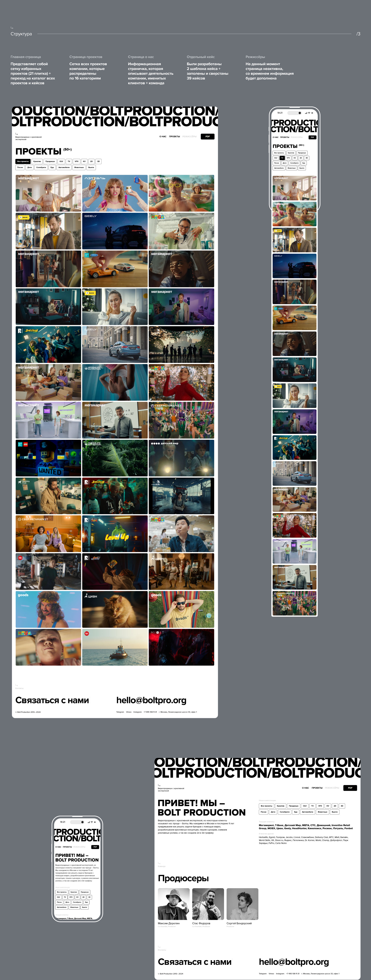Open the Level Up project thumbnail
Screen dimensions: 371x980
(114, 534)
